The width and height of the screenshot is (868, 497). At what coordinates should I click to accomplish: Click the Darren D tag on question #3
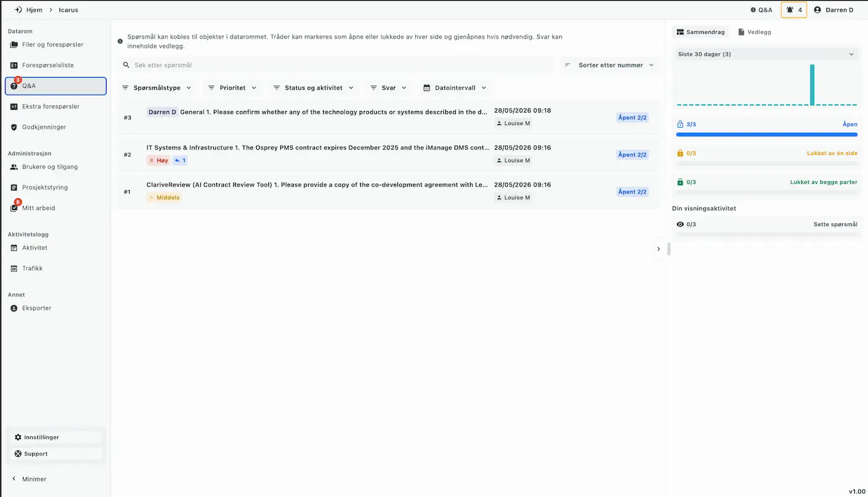tap(162, 112)
